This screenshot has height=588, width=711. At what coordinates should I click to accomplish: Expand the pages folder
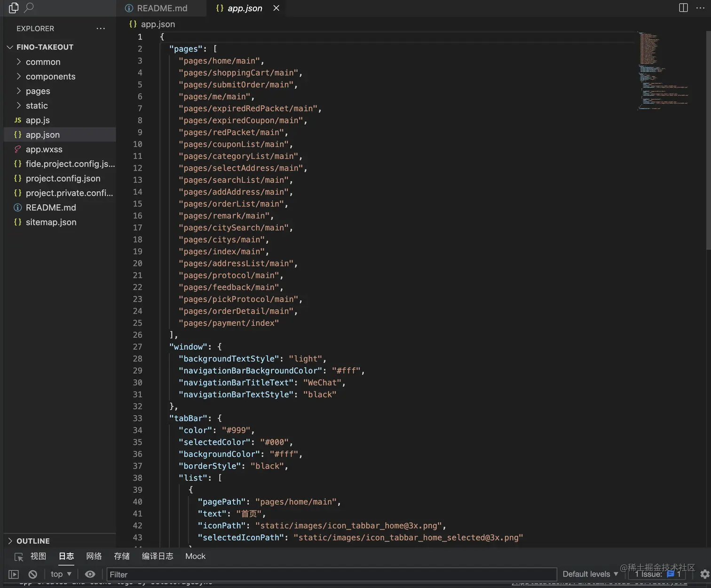click(x=60, y=91)
